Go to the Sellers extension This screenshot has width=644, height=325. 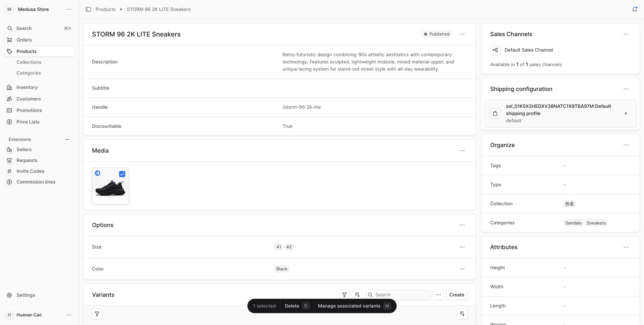(x=24, y=150)
